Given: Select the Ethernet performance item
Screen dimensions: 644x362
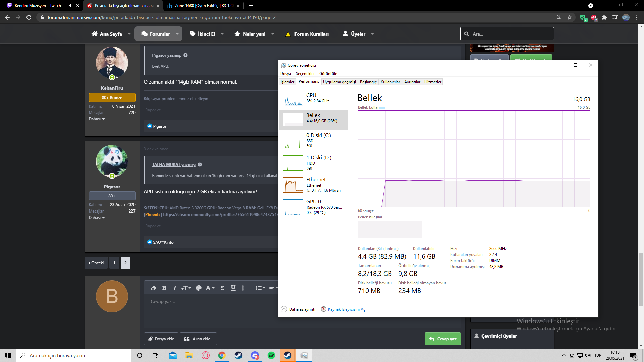Looking at the screenshot, I should point(313,185).
